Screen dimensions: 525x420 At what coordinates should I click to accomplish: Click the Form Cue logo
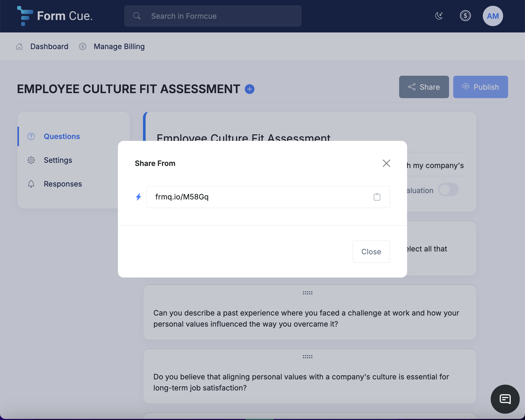pyautogui.click(x=55, y=16)
